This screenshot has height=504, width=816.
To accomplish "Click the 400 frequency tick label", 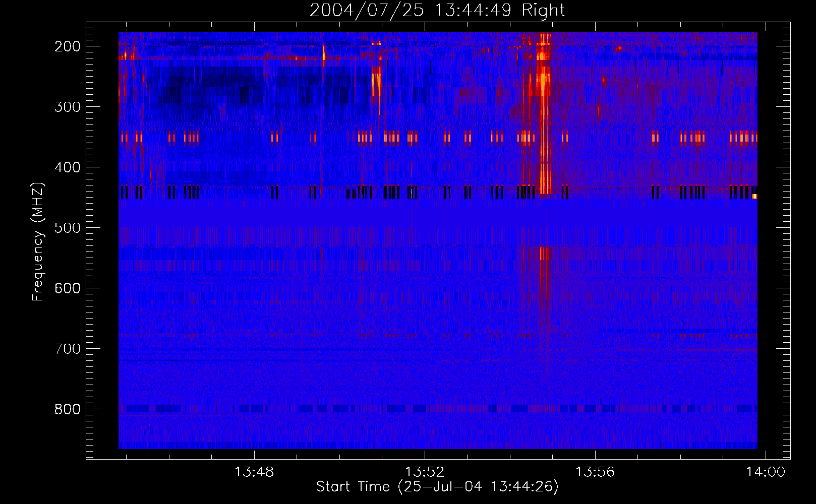I will [x=68, y=167].
